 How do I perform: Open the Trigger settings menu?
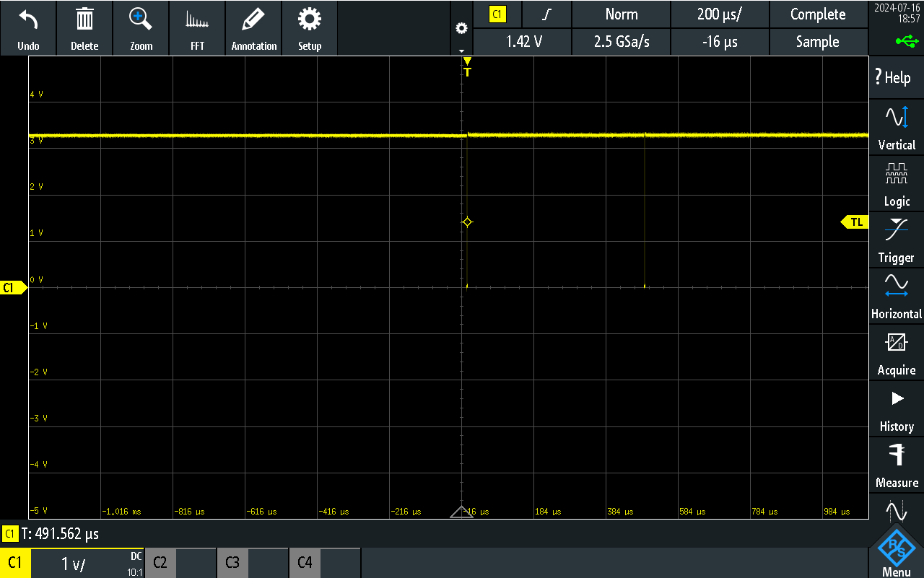(897, 240)
